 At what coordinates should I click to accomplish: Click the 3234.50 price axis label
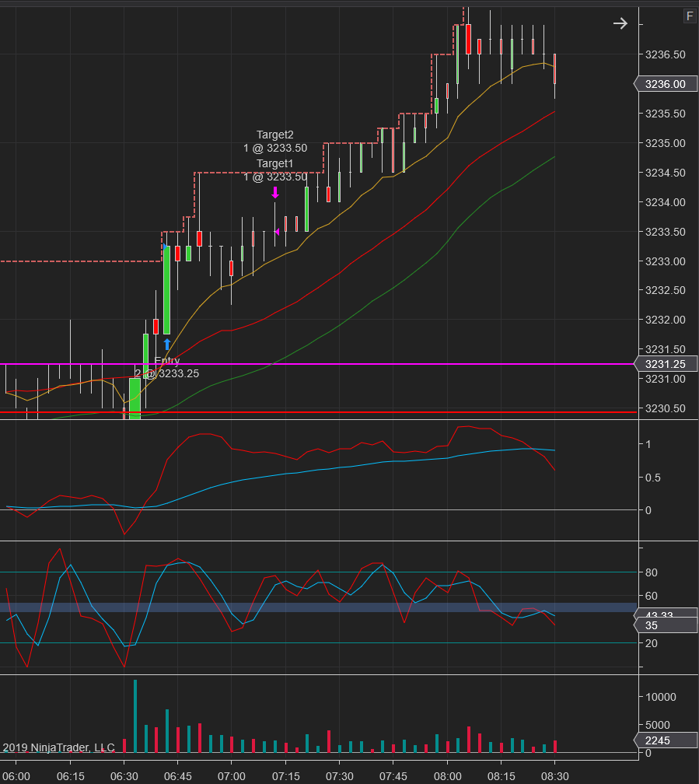tap(666, 173)
